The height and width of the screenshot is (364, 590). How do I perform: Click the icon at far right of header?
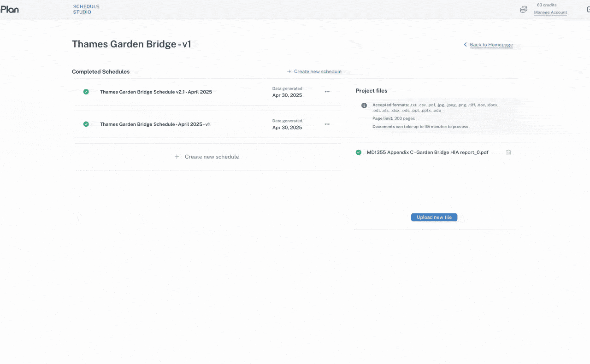[588, 9]
